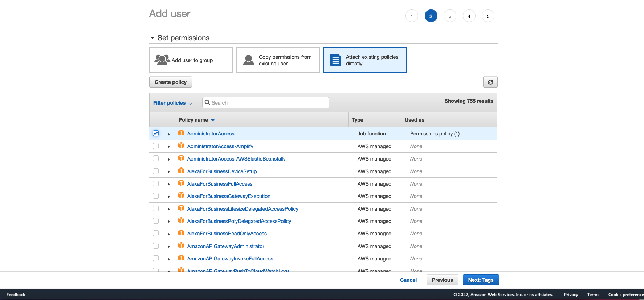Click the policy Search input field
The height and width of the screenshot is (300, 644).
[266, 103]
